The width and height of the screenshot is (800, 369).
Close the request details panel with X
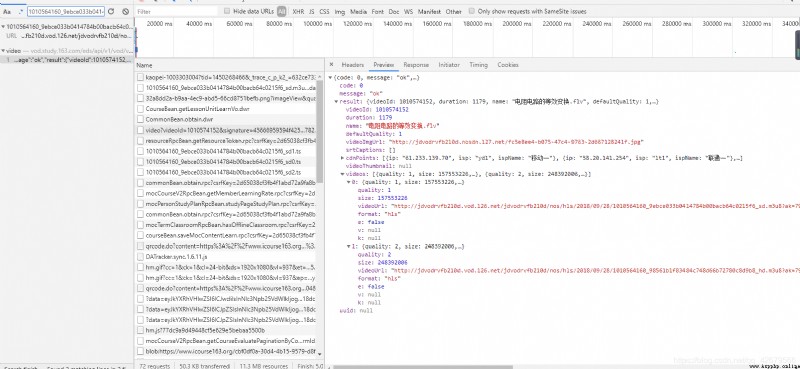331,65
